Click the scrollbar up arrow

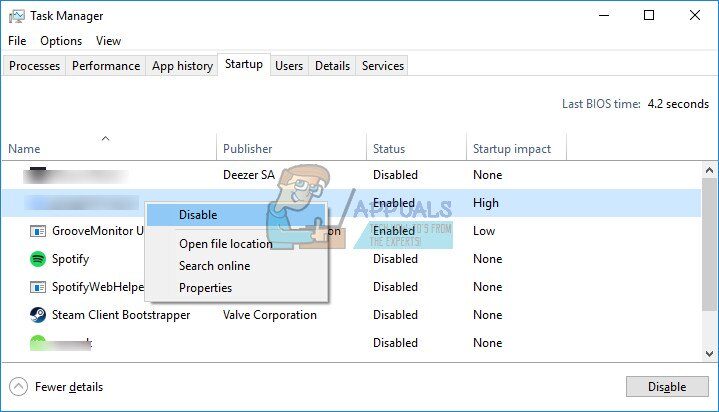click(709, 170)
